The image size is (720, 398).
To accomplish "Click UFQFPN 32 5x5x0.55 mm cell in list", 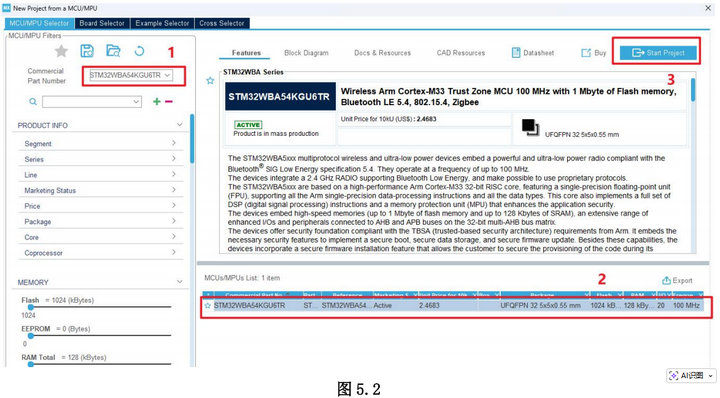I will click(540, 305).
